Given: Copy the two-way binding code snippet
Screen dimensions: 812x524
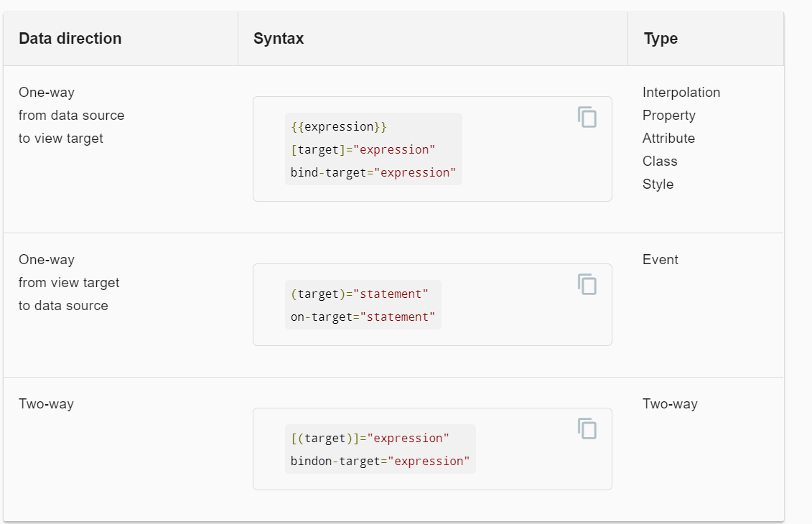Looking at the screenshot, I should point(587,429).
